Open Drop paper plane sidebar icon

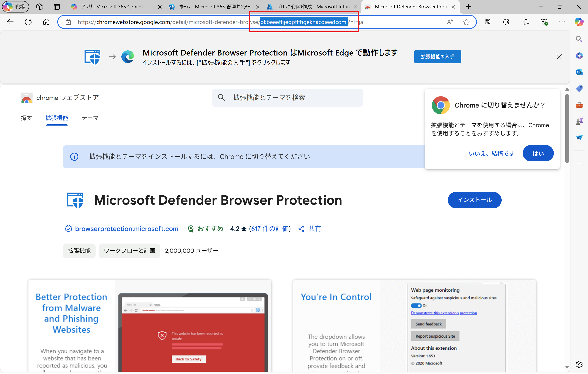[580, 137]
